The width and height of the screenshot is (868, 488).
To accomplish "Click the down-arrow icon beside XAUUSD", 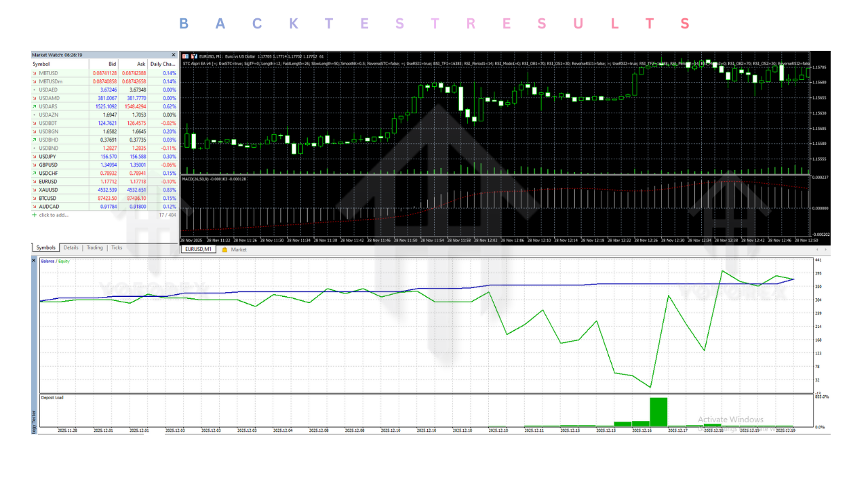I will coord(35,190).
